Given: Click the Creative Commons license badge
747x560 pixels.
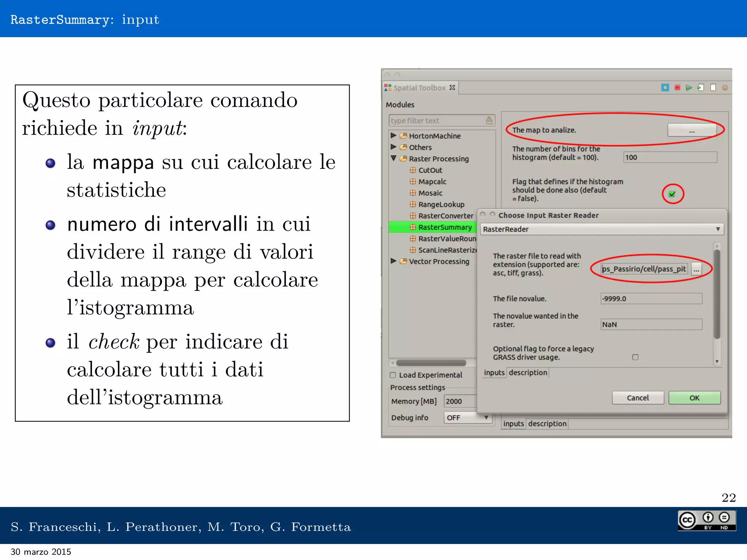Looking at the screenshot, I should tap(707, 520).
